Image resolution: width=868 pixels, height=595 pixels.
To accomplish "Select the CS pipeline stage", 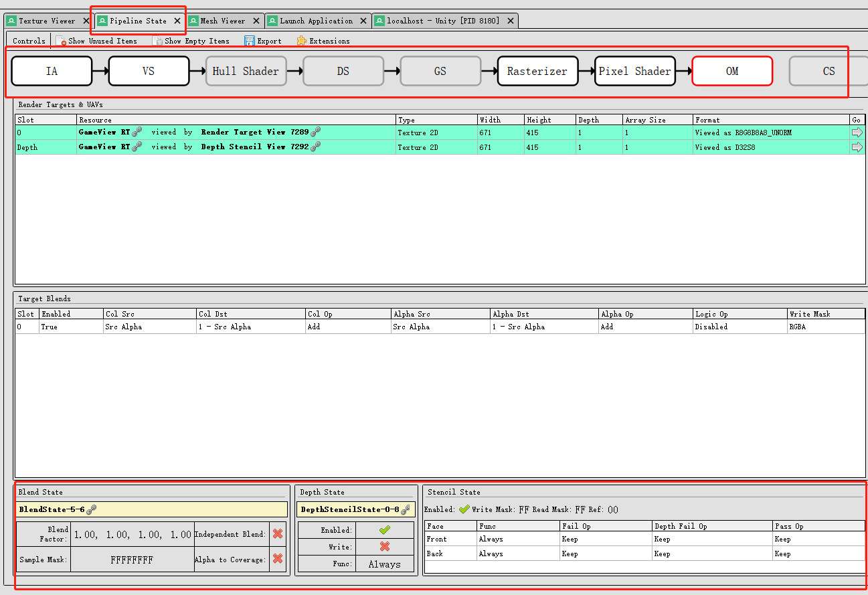I will (x=829, y=71).
